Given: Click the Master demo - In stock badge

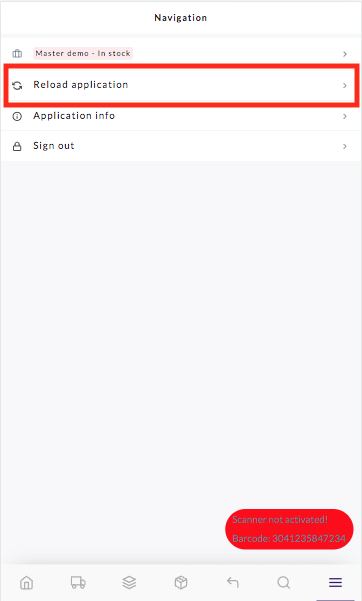Looking at the screenshot, I should [83, 53].
